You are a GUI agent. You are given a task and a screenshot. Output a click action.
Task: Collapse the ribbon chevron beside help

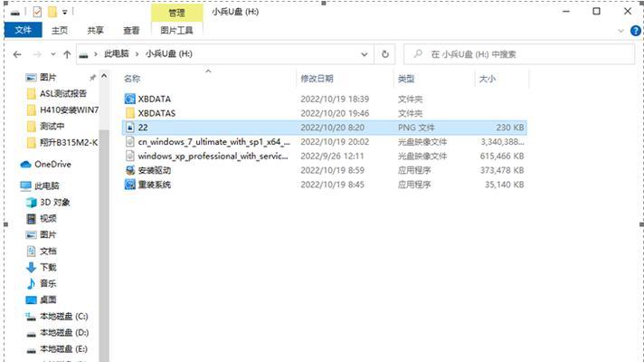click(x=621, y=31)
